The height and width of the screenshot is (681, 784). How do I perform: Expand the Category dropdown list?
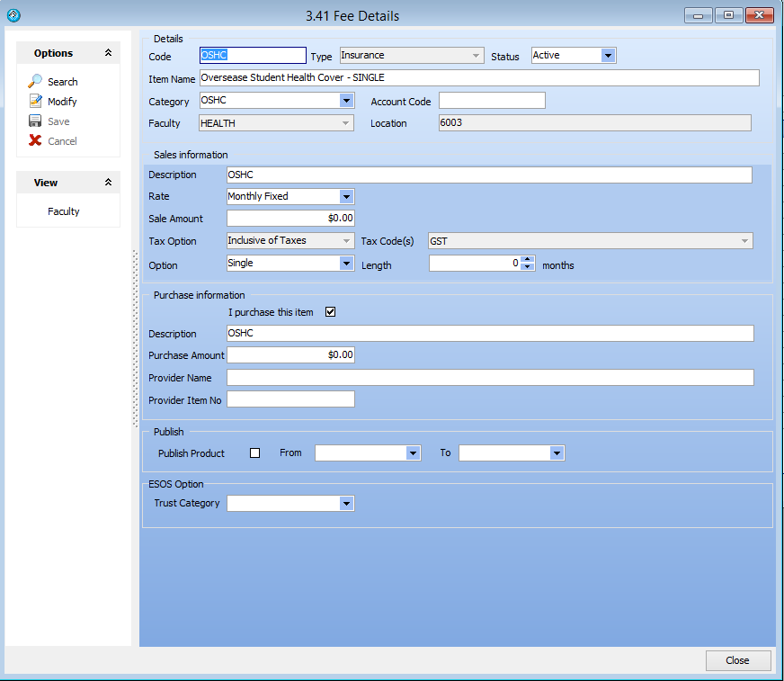346,101
